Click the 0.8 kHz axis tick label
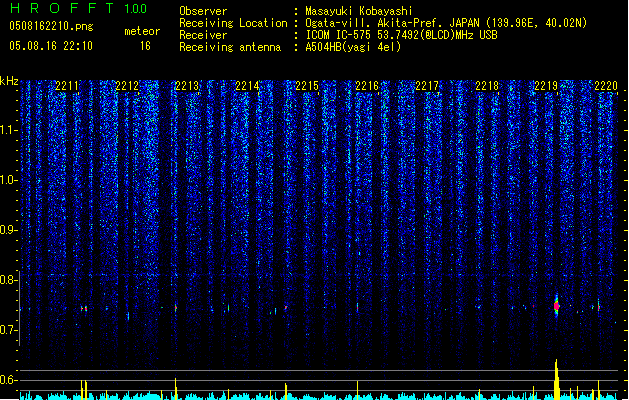Screen dimensions: 629x400 (x=9, y=280)
